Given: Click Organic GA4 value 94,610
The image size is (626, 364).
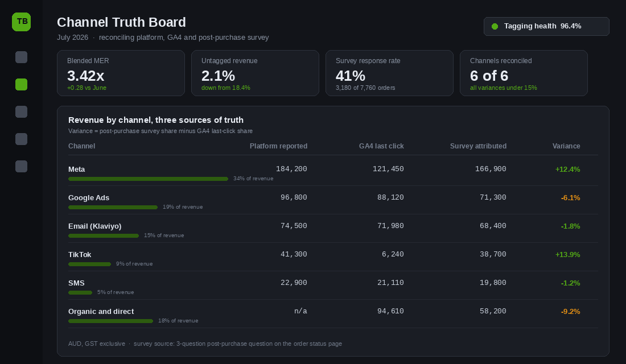Looking at the screenshot, I should (390, 311).
